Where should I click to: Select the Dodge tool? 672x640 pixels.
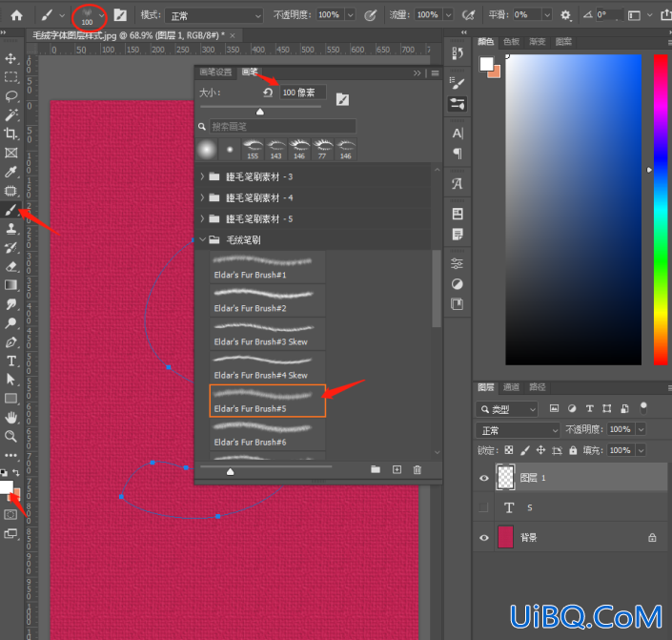click(x=10, y=323)
